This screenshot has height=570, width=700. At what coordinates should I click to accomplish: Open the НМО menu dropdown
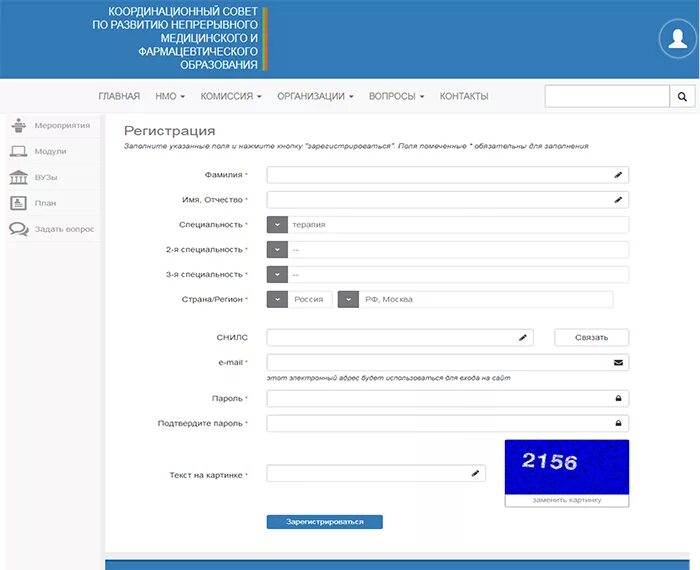tap(170, 96)
